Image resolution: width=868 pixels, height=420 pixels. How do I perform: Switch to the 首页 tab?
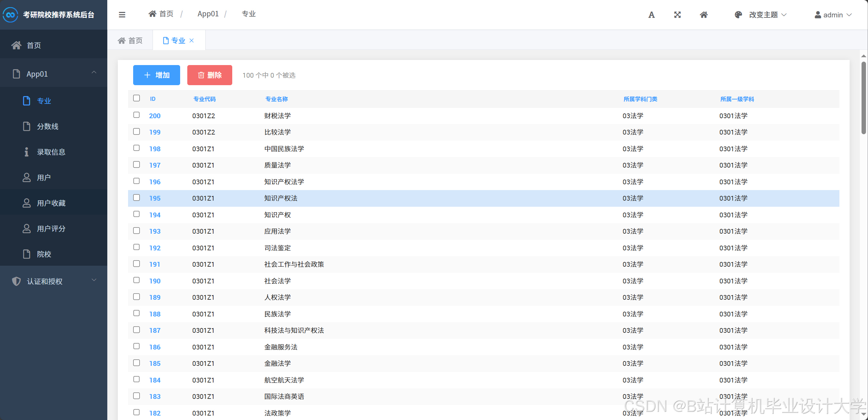click(130, 41)
